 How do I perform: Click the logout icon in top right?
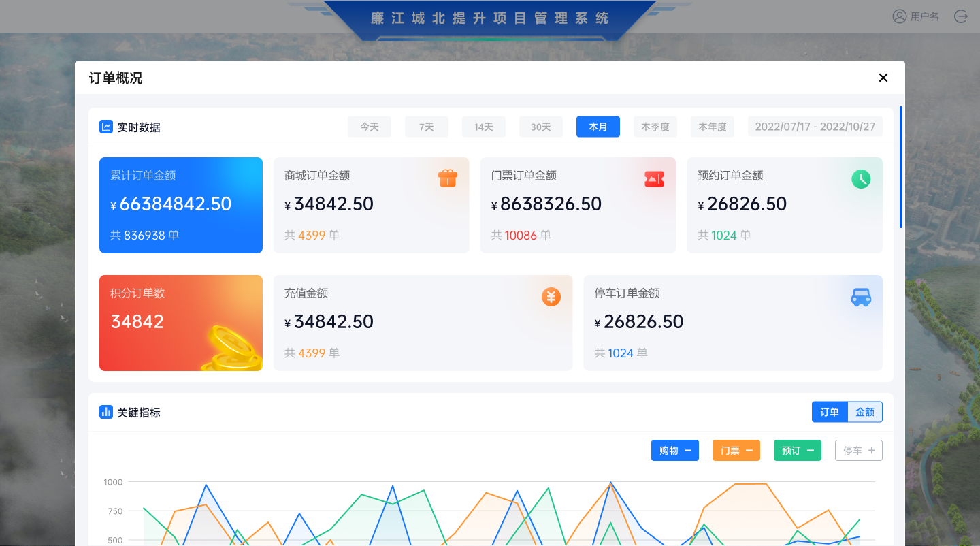961,16
